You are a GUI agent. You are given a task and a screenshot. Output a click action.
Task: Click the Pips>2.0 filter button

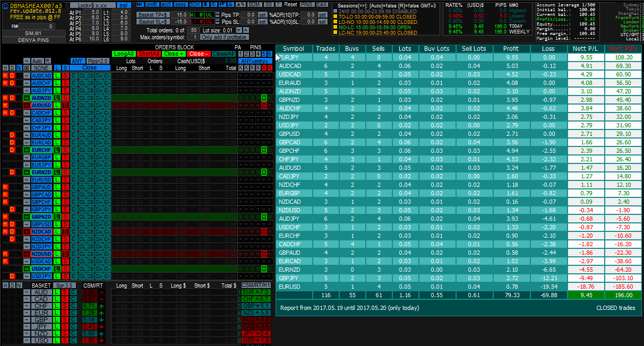pos(98,60)
